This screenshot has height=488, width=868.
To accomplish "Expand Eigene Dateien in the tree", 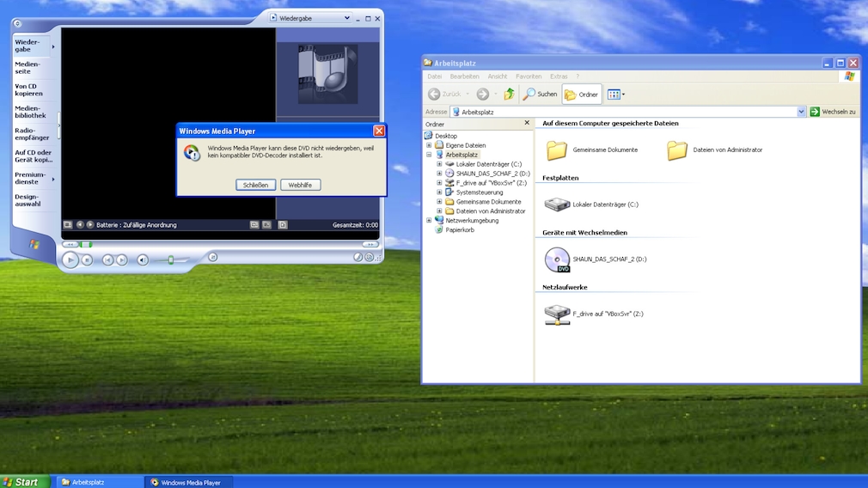I will [429, 145].
